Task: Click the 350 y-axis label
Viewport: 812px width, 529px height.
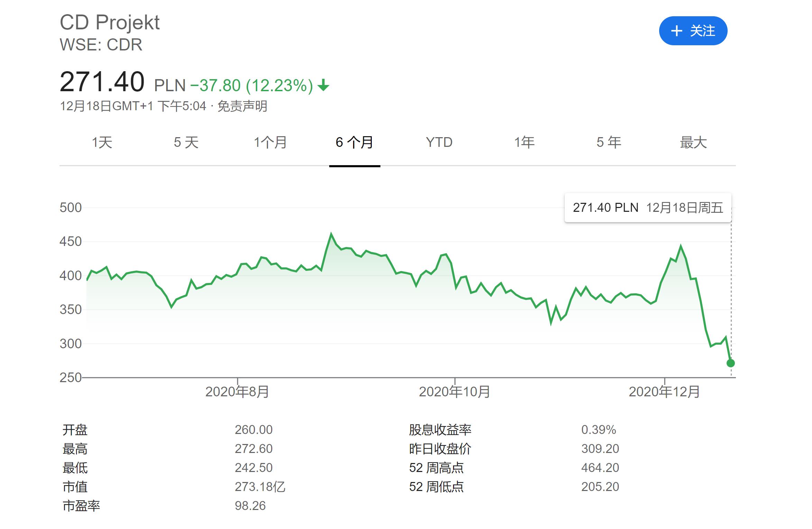Action: click(x=71, y=310)
